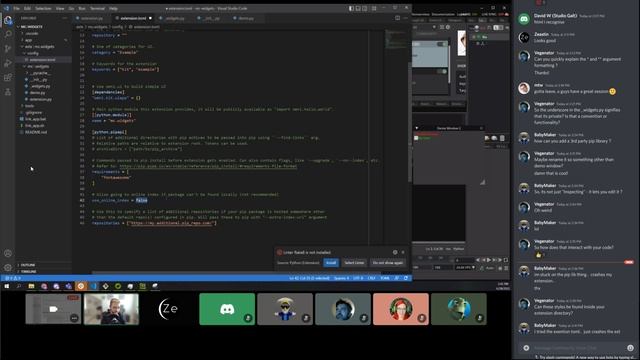
Task: Open the Explorer panel ellipsis menu
Action: tap(65, 18)
